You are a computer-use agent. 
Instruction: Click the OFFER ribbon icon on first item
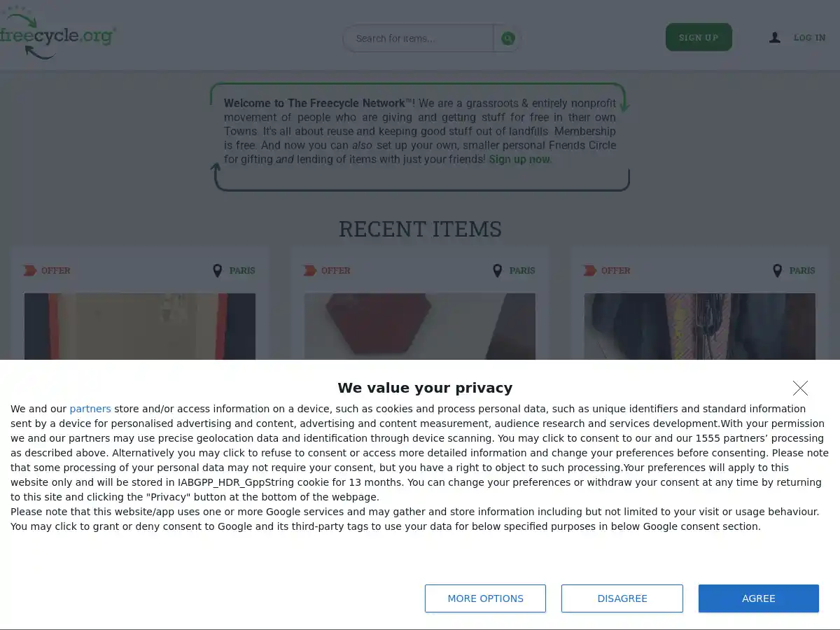(x=30, y=270)
